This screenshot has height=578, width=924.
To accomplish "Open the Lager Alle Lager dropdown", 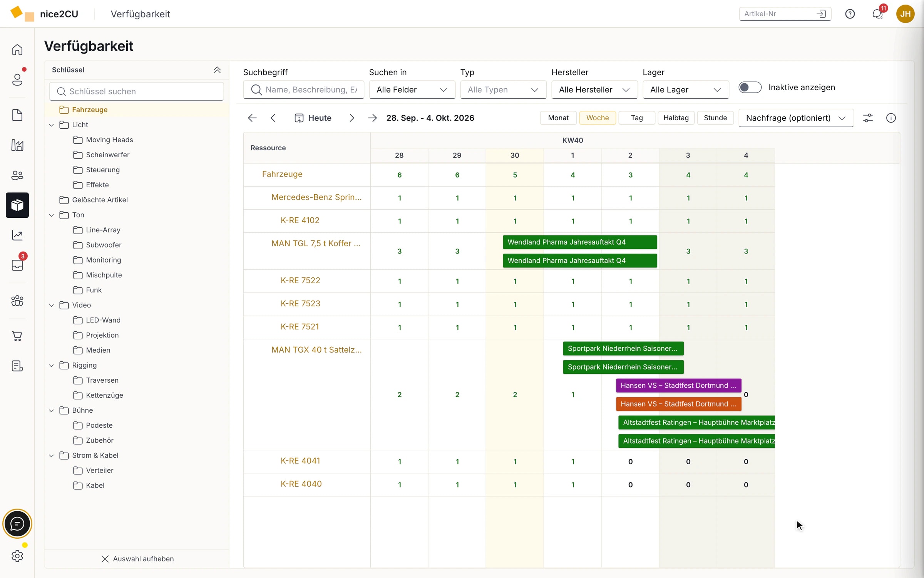I will pyautogui.click(x=686, y=90).
